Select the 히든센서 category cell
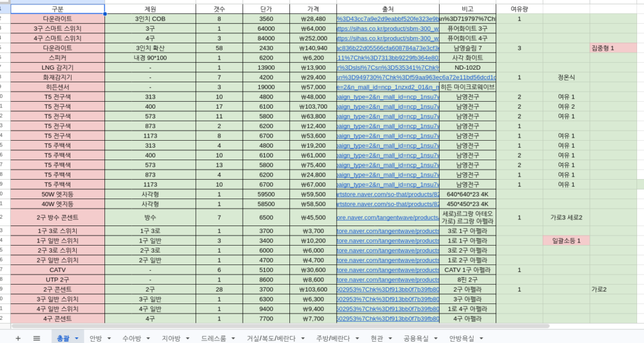This screenshot has height=343, width=644. (x=57, y=87)
